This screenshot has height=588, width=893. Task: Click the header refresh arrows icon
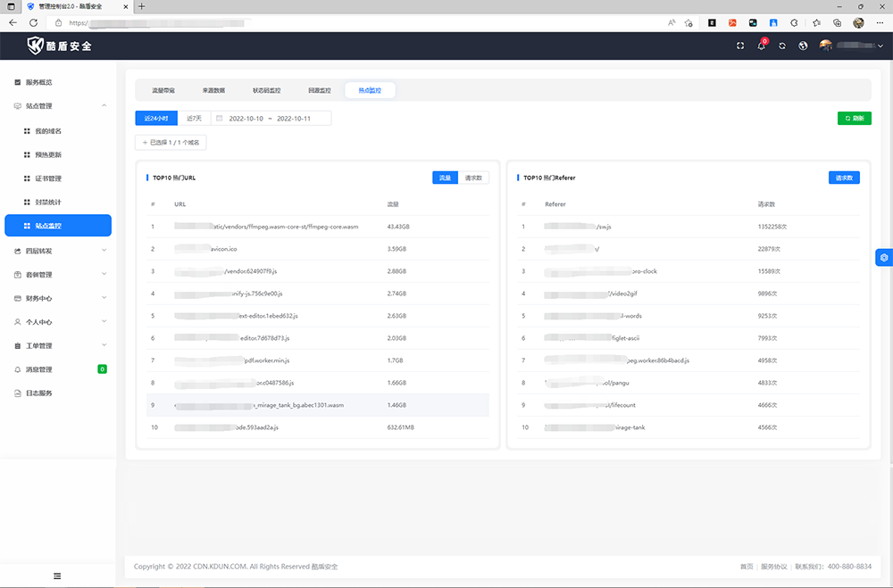782,46
